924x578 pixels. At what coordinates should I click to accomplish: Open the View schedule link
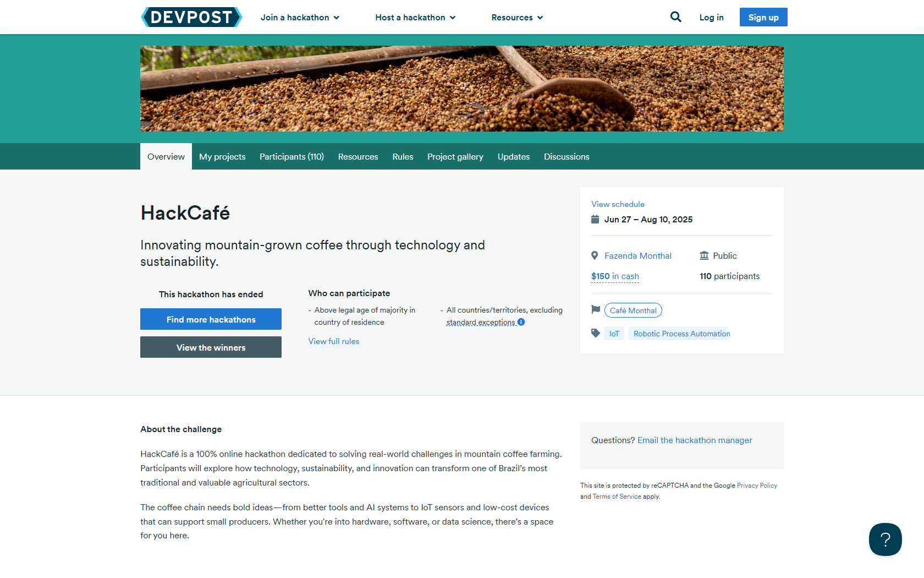coord(618,204)
